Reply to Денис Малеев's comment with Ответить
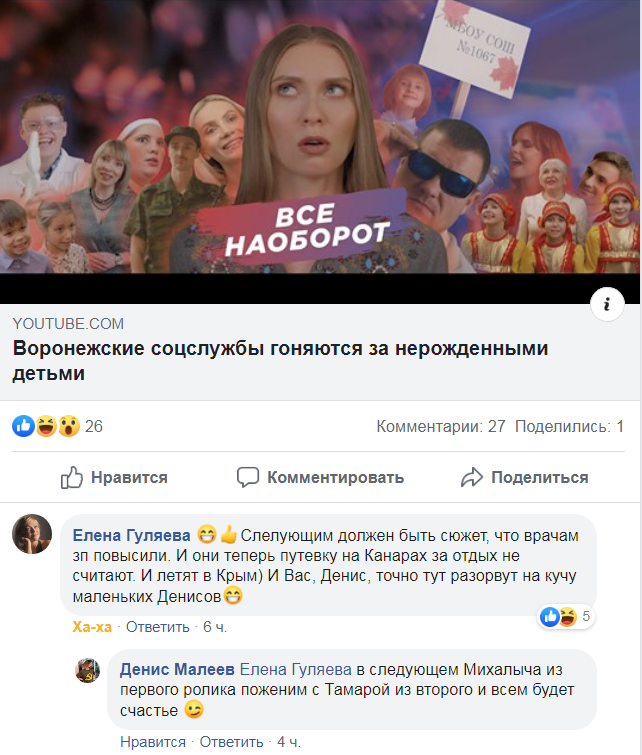 click(231, 742)
